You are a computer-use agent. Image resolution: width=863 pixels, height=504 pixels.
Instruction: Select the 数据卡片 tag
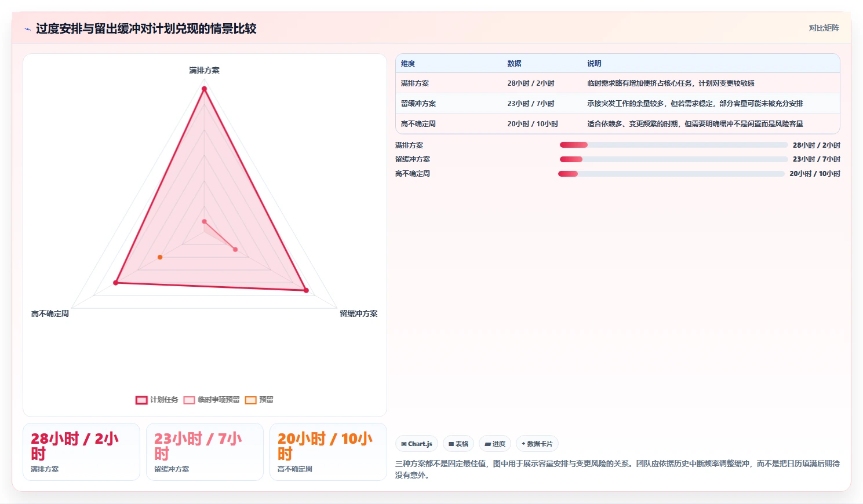pyautogui.click(x=537, y=444)
